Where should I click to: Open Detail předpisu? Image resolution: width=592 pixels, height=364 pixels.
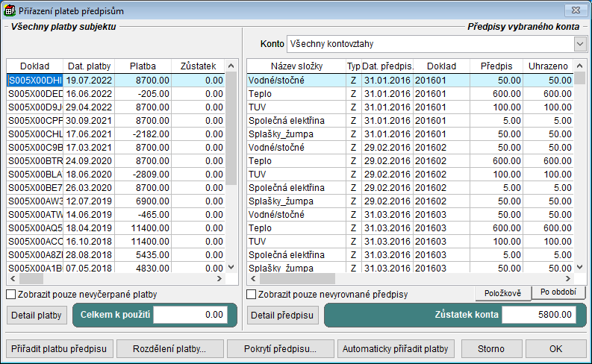point(282,316)
